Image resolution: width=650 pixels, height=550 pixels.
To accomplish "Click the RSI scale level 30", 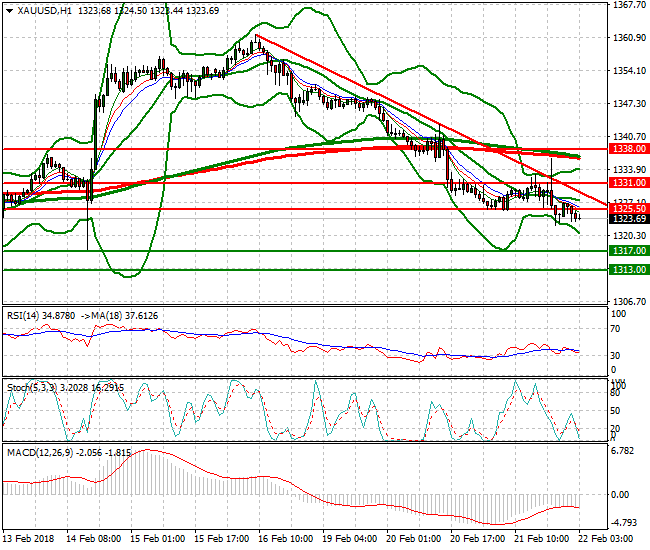I will click(x=616, y=356).
